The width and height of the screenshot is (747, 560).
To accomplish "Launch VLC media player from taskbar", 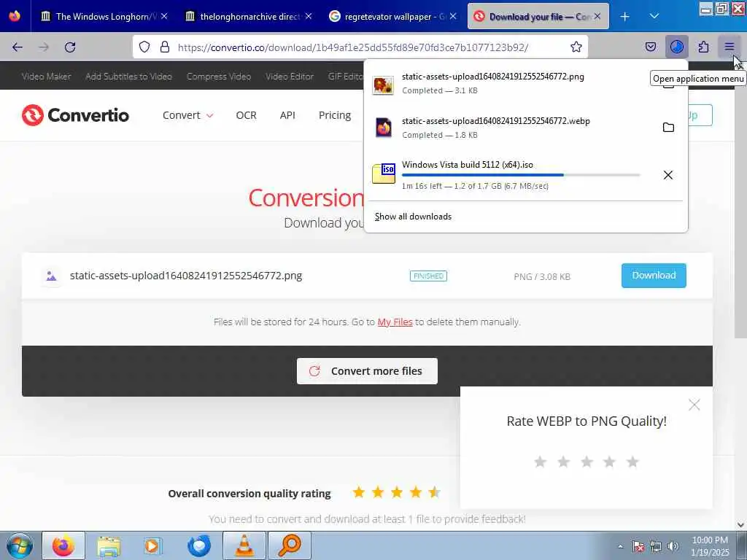I will (245, 545).
